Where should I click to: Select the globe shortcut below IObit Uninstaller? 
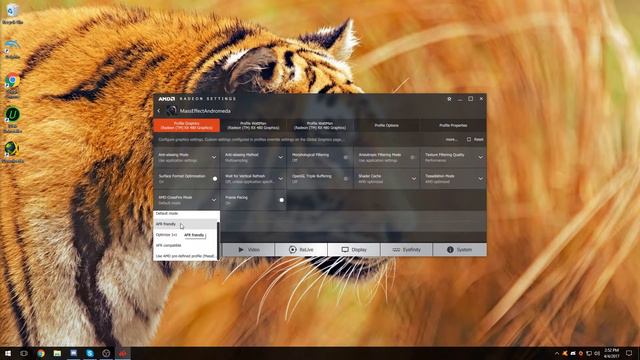(x=12, y=152)
